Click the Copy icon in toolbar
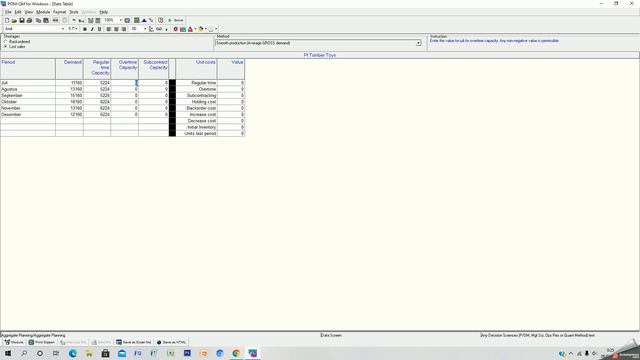Viewport: 640px width, 360px height. coord(38,20)
